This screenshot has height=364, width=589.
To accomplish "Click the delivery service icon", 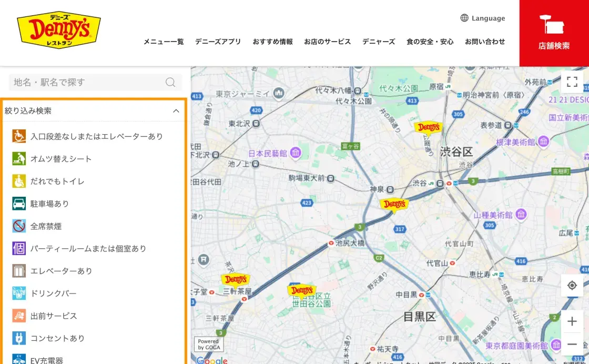I will (x=19, y=316).
